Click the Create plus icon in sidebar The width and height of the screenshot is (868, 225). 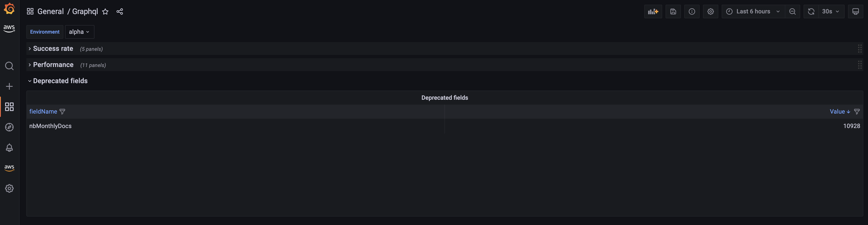[x=9, y=86]
